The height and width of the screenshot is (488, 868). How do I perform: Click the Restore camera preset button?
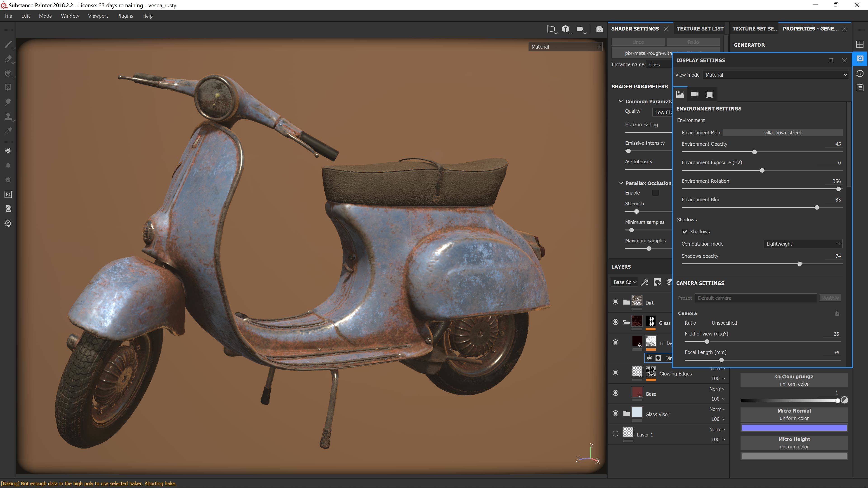830,298
